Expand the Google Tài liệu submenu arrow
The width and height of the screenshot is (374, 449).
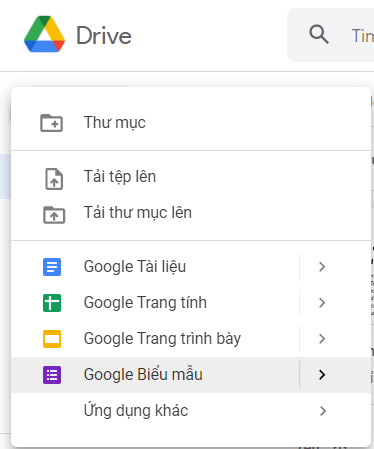coord(322,267)
